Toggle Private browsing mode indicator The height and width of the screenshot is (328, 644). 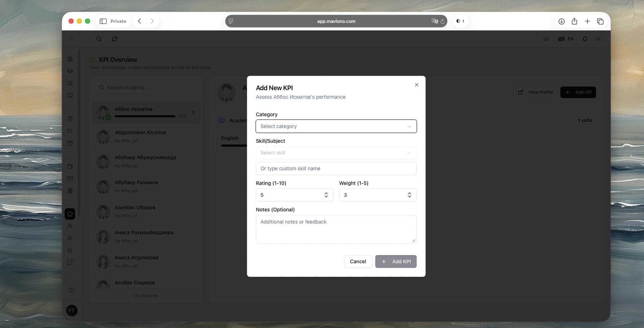click(x=113, y=21)
